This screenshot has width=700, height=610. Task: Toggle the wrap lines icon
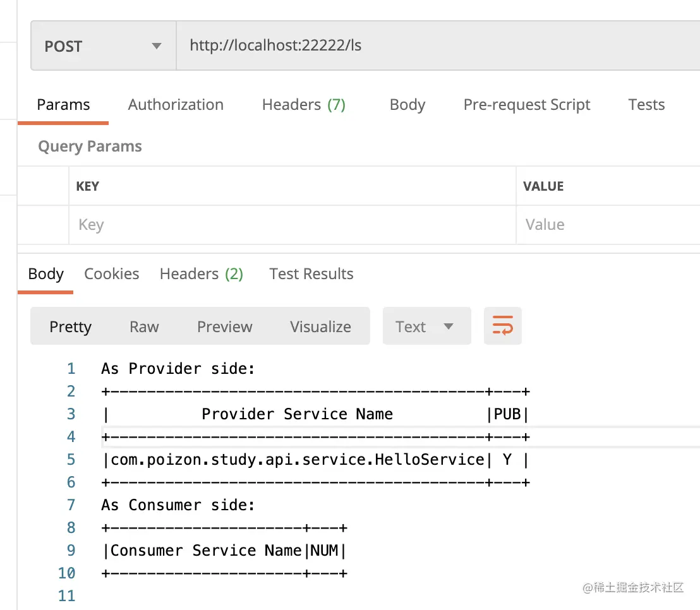tap(503, 326)
